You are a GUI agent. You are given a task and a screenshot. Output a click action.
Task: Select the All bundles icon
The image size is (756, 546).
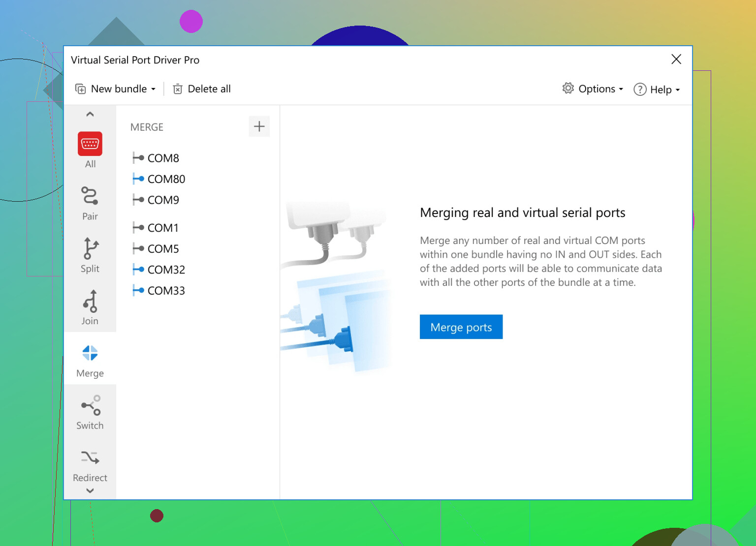[90, 144]
